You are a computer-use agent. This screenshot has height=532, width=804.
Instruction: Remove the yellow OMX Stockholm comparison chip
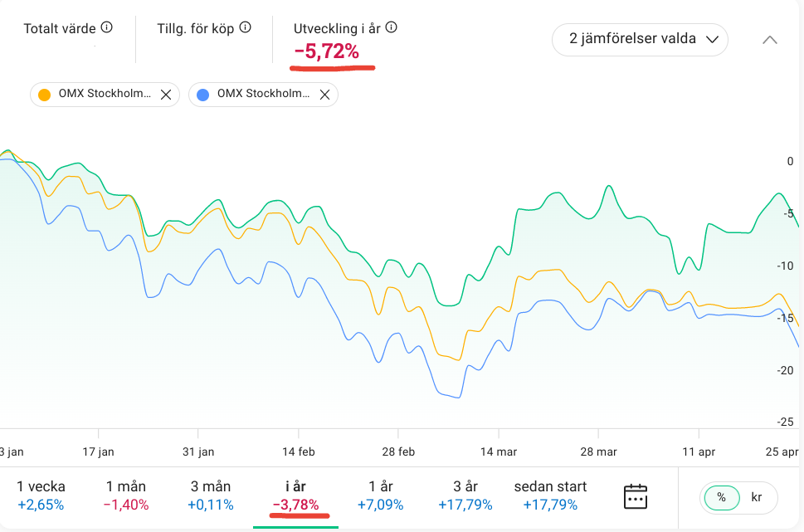tap(165, 95)
